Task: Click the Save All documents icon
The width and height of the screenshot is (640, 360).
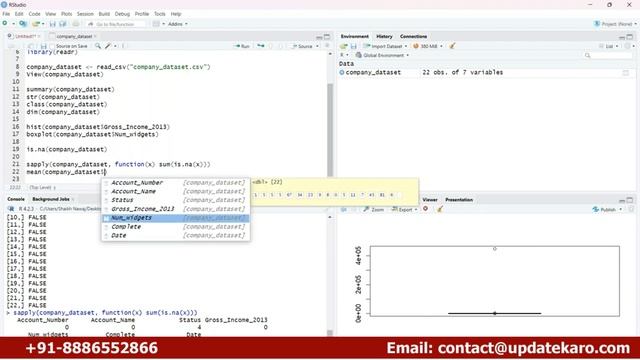Action: [63, 24]
